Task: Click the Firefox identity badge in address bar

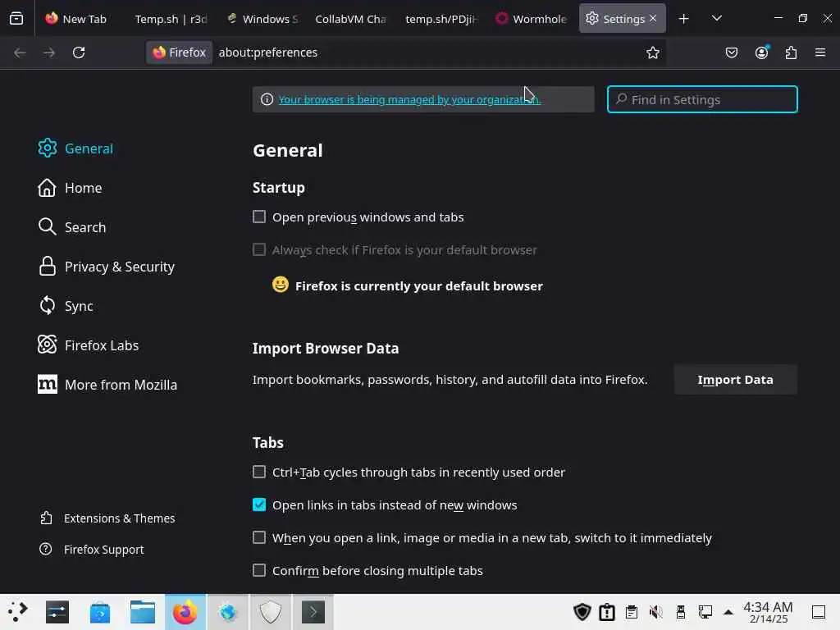Action: pos(180,52)
